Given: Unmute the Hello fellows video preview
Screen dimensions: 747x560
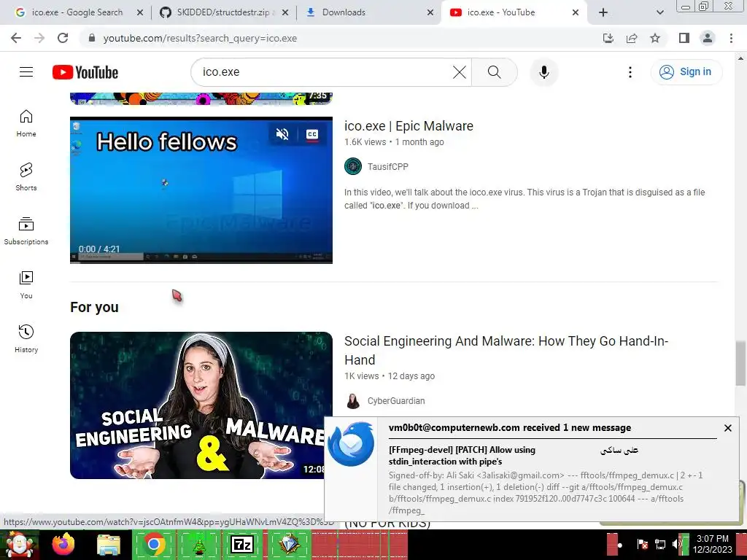Looking at the screenshot, I should tap(282, 134).
